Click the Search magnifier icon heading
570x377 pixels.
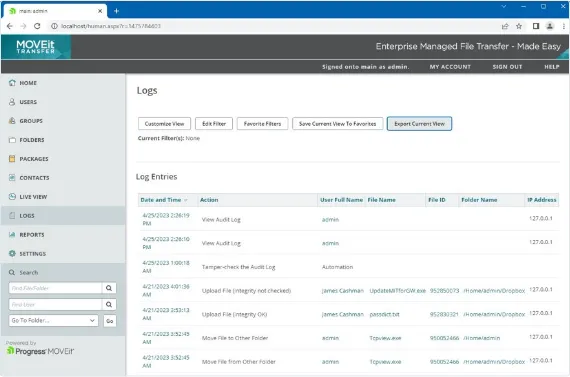[12, 272]
